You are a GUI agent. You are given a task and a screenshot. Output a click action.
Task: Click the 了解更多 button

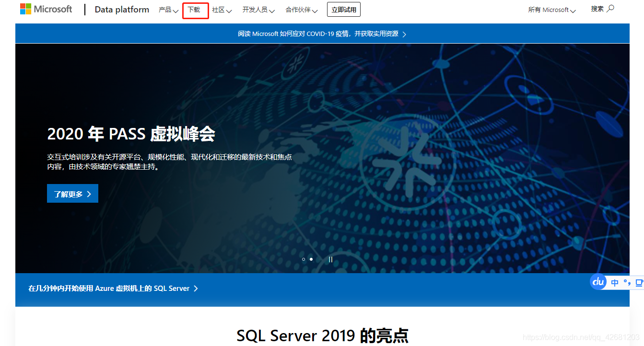(x=72, y=194)
